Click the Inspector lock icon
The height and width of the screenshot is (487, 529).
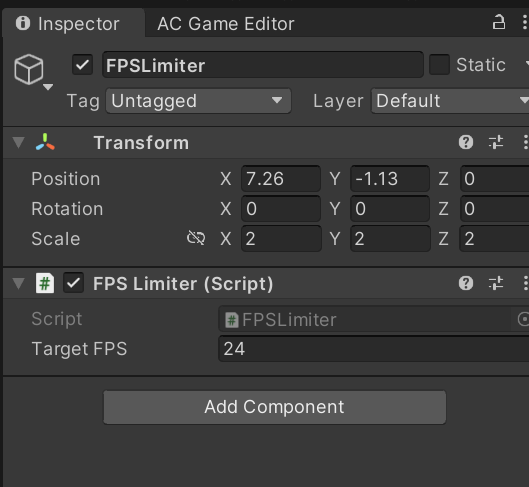tap(499, 23)
